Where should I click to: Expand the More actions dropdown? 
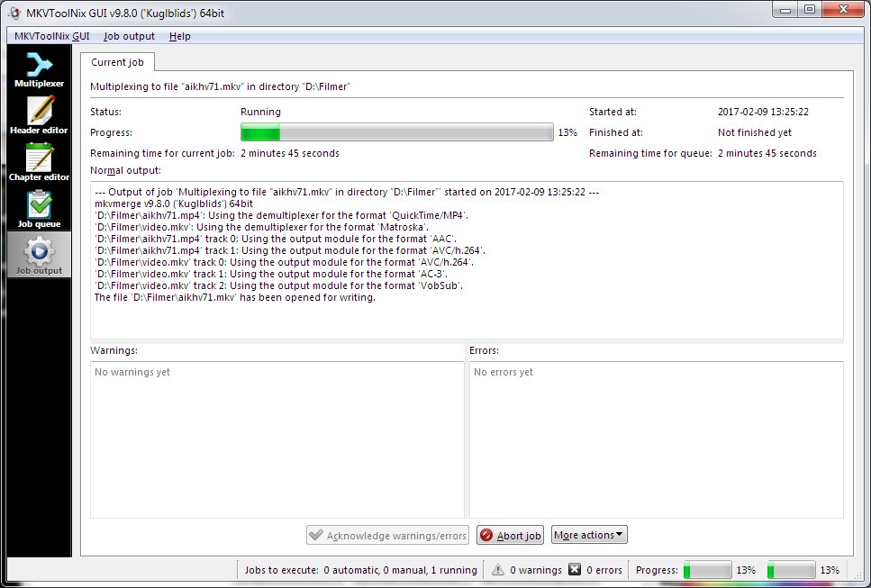click(589, 535)
